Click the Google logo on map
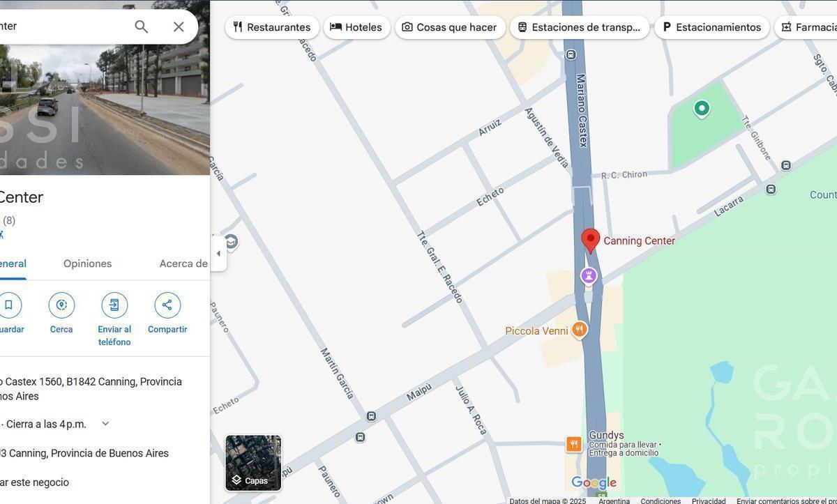This screenshot has height=504, width=837. pos(594,482)
